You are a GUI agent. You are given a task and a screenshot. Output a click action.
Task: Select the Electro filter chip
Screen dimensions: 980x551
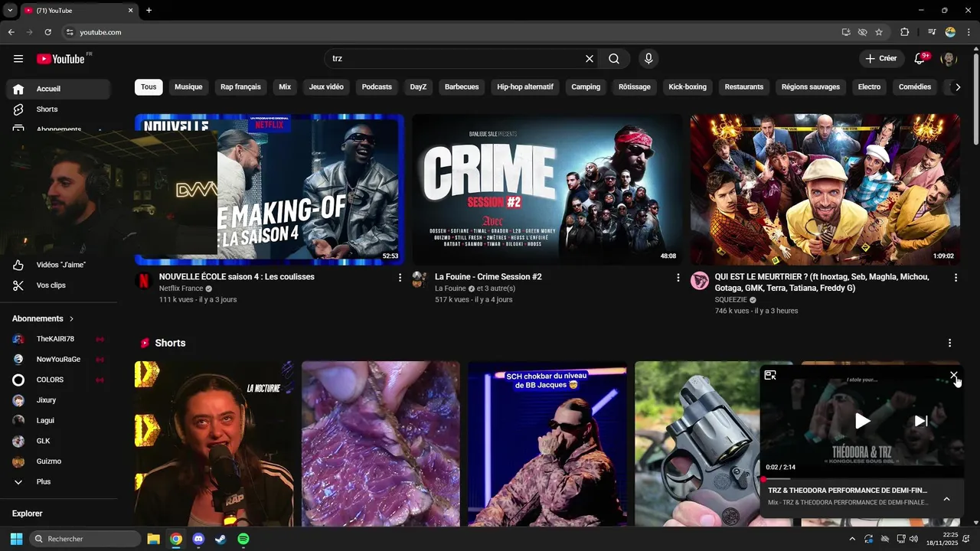(869, 87)
